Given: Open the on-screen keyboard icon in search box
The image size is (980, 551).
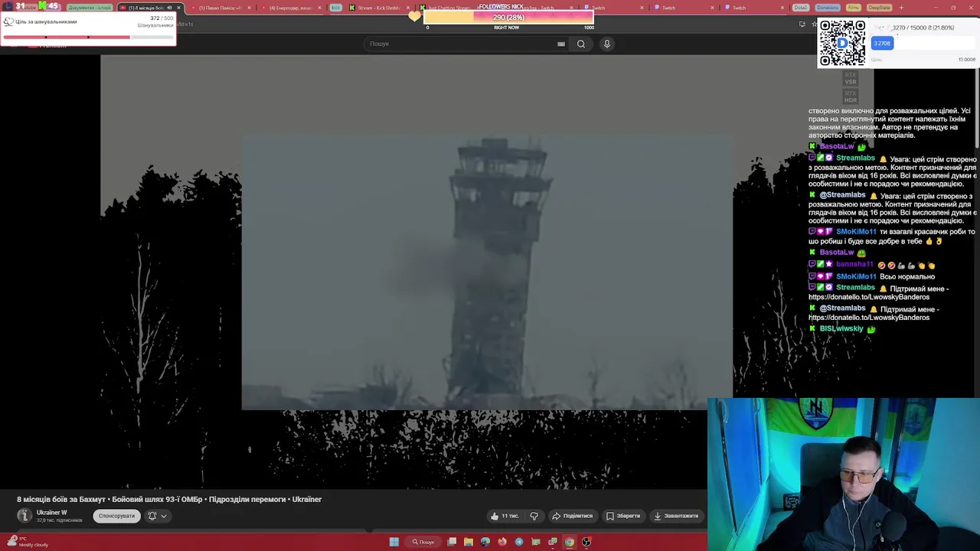Looking at the screenshot, I should click(561, 44).
